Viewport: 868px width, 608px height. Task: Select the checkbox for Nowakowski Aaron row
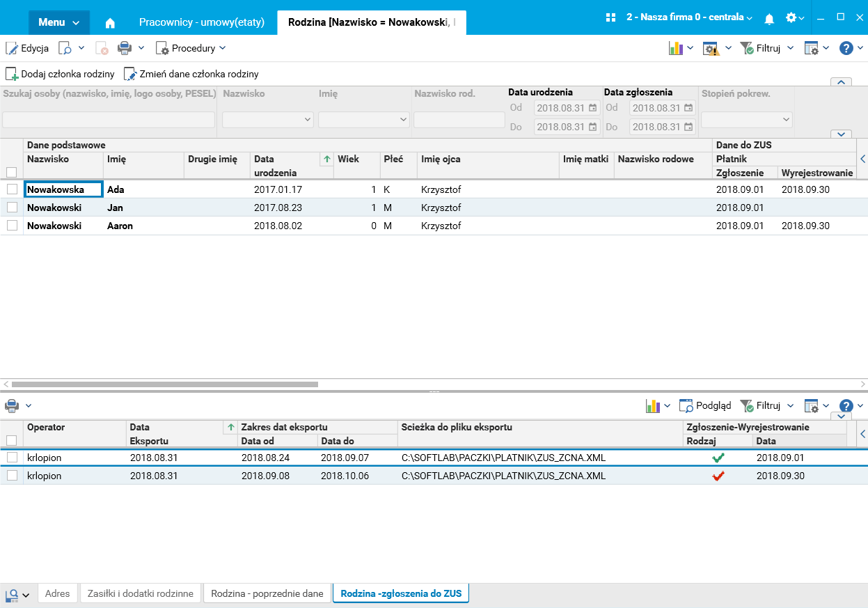(12, 226)
